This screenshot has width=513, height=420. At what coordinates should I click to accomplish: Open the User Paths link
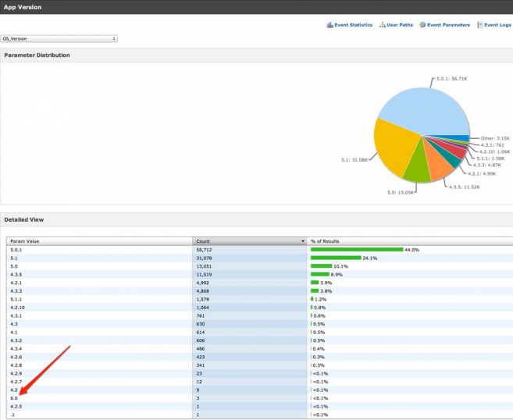(x=401, y=25)
